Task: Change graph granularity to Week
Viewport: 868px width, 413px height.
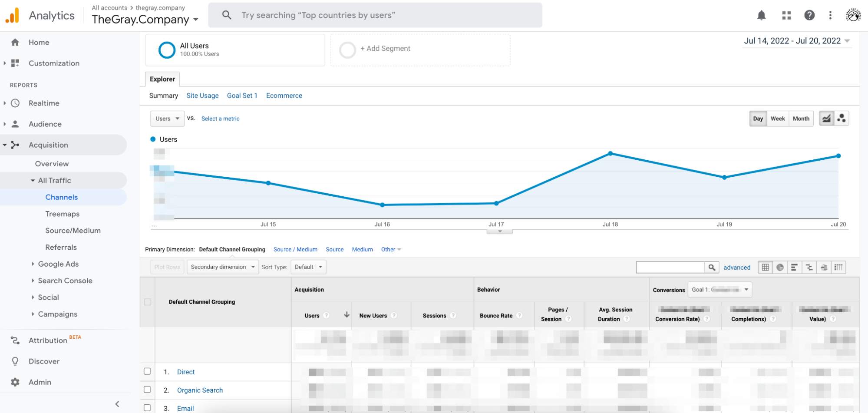Action: point(778,118)
